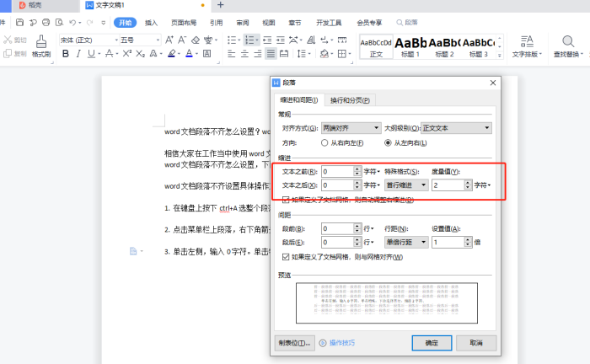
Task: Apply Italic formatting to text
Action: click(x=78, y=54)
